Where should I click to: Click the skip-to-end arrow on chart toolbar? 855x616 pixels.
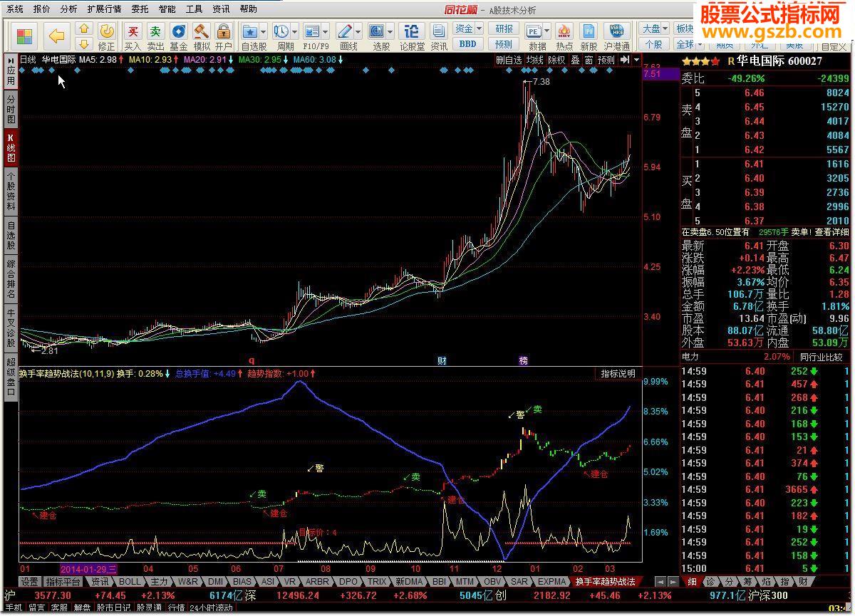625,60
